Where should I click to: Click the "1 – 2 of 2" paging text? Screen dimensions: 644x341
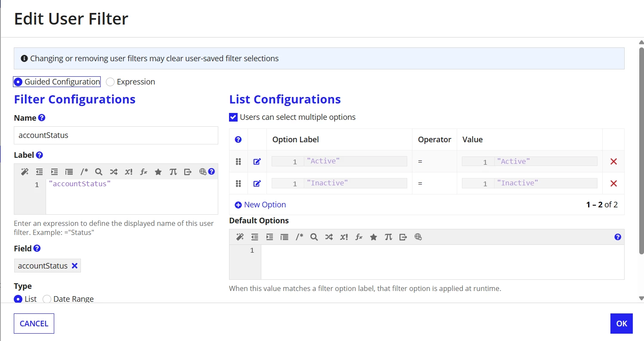click(602, 205)
